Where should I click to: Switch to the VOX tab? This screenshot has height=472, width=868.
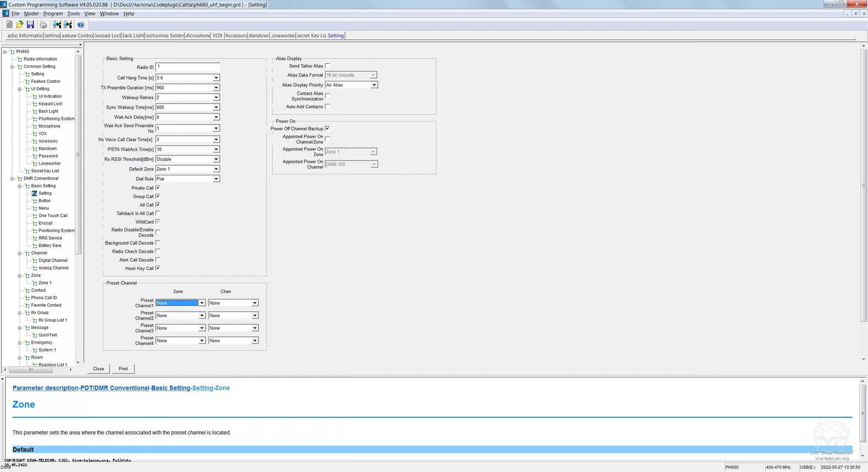(x=217, y=36)
